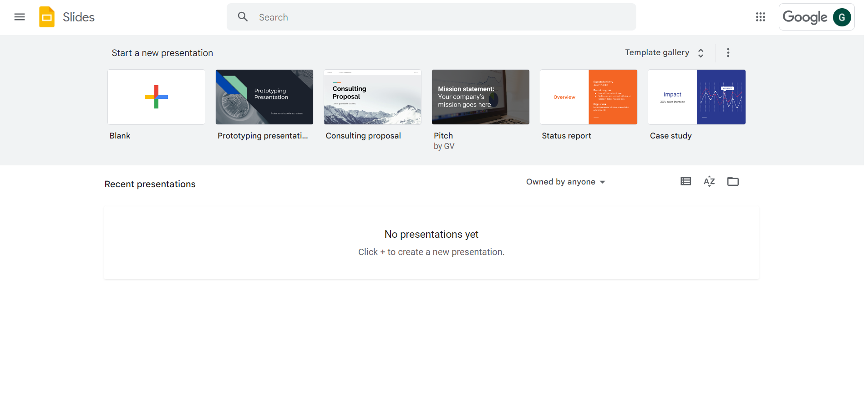Switch to list view layout
The image size is (868, 420).
click(x=685, y=182)
